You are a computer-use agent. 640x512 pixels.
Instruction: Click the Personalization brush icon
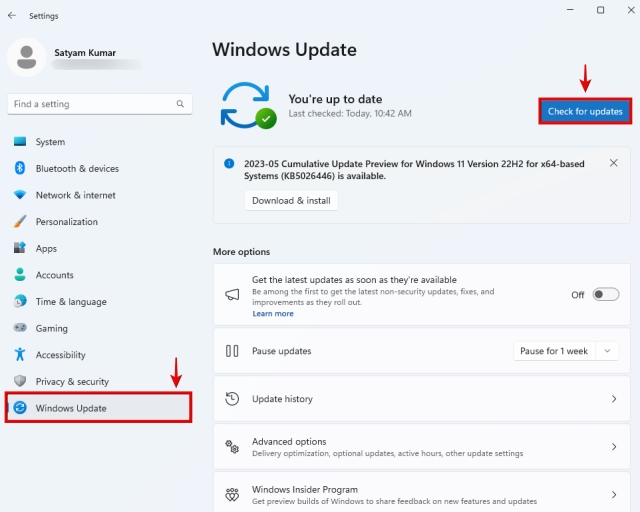pos(20,222)
